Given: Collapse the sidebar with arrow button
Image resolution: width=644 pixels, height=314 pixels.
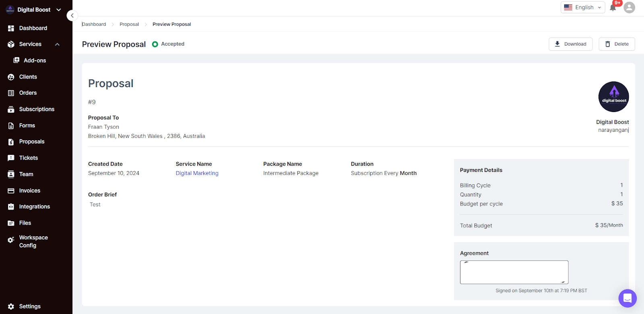Looking at the screenshot, I should pyautogui.click(x=72, y=16).
